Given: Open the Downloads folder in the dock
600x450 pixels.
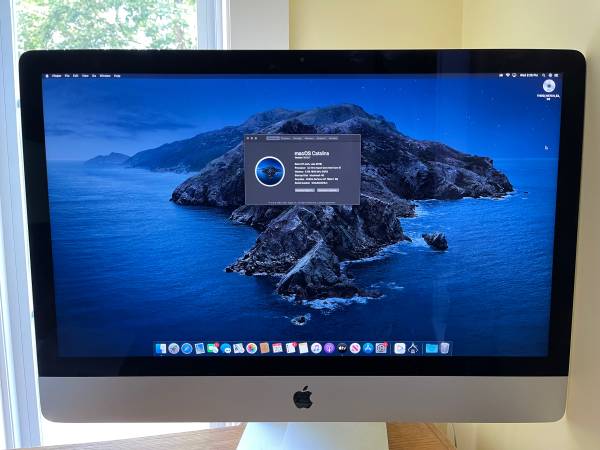Looking at the screenshot, I should pyautogui.click(x=431, y=348).
